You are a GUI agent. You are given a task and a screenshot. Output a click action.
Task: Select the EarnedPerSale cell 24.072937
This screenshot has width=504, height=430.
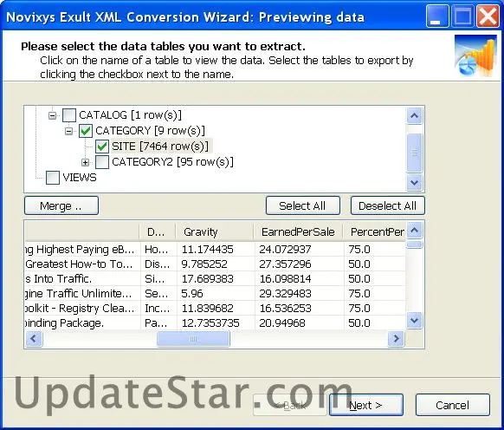click(x=300, y=250)
